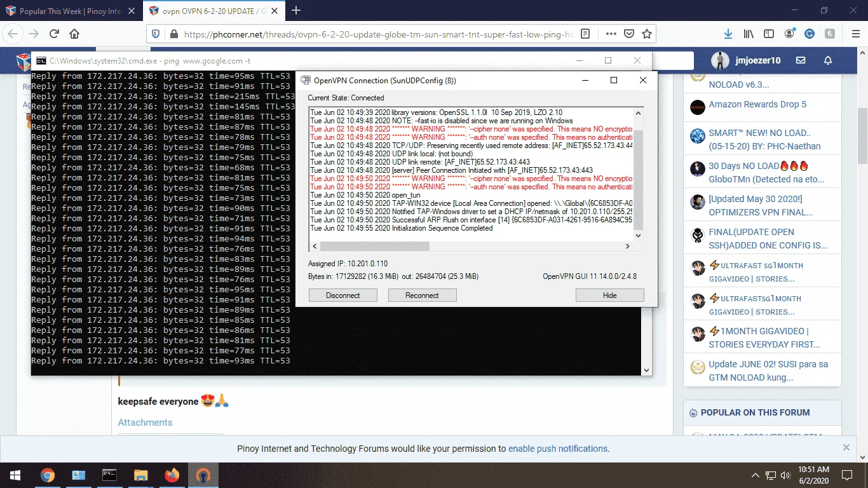Open the taskbar volume icon
Image resolution: width=868 pixels, height=488 pixels.
(785, 475)
